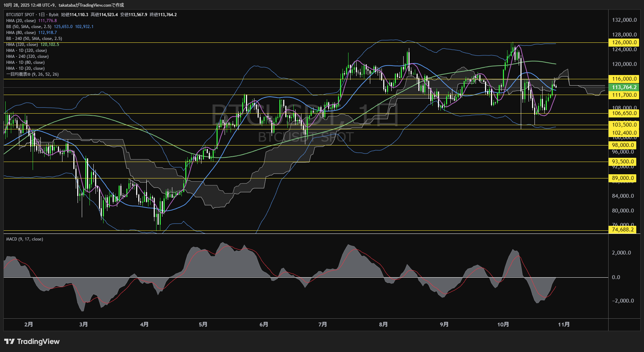Select the BTCUSDT SPOT symbol title in the legend
The width and height of the screenshot is (644, 352).
coord(20,15)
